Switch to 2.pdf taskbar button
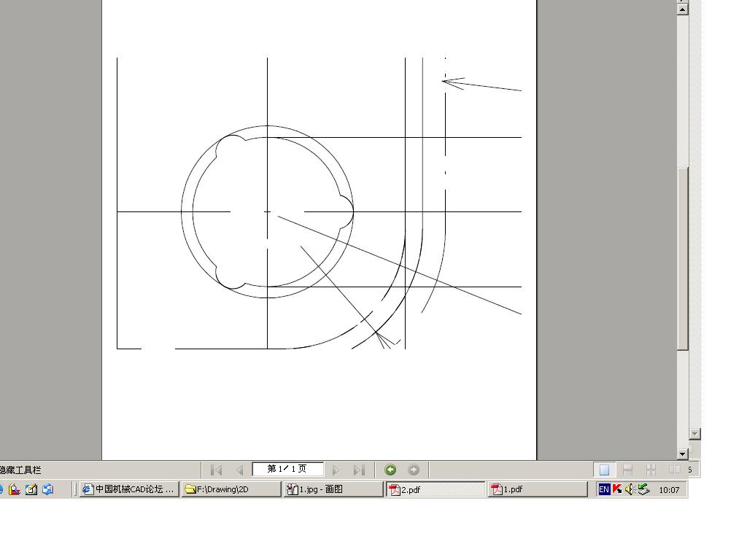 click(436, 489)
